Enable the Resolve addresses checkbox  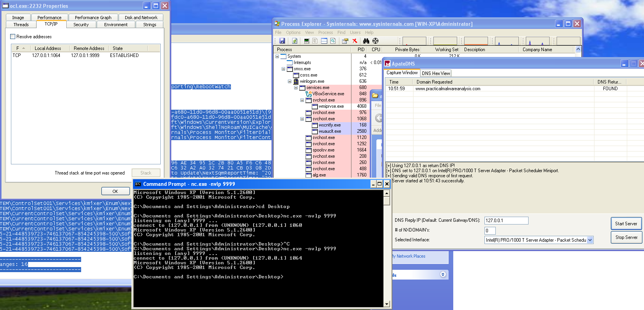pos(13,37)
